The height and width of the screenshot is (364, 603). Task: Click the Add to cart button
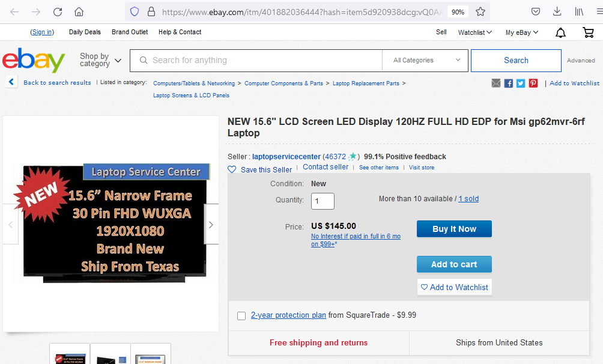click(x=454, y=264)
